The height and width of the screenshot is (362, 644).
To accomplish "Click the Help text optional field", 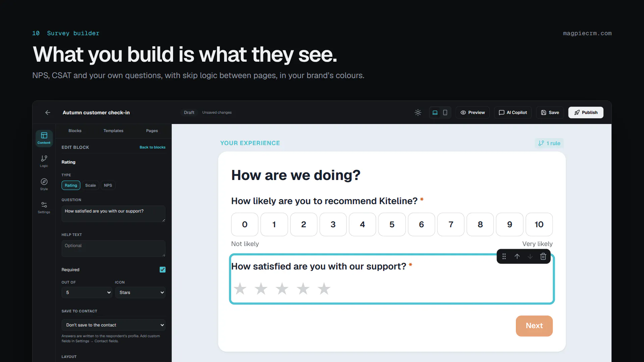I will 113,248.
